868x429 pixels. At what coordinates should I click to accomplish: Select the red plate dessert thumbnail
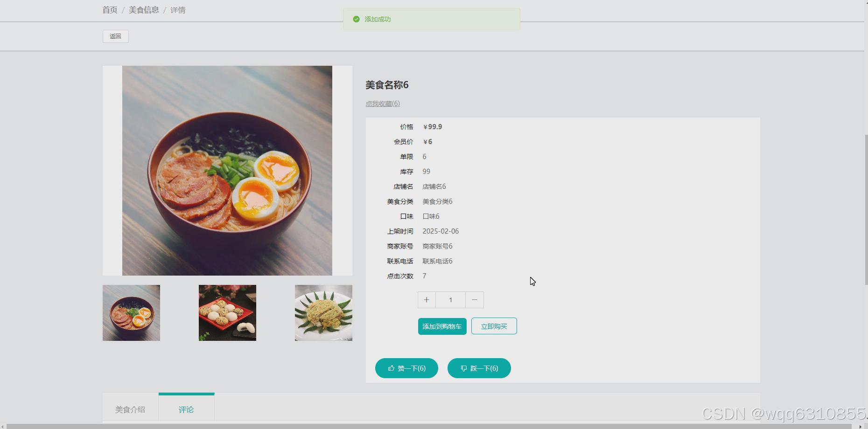(227, 312)
